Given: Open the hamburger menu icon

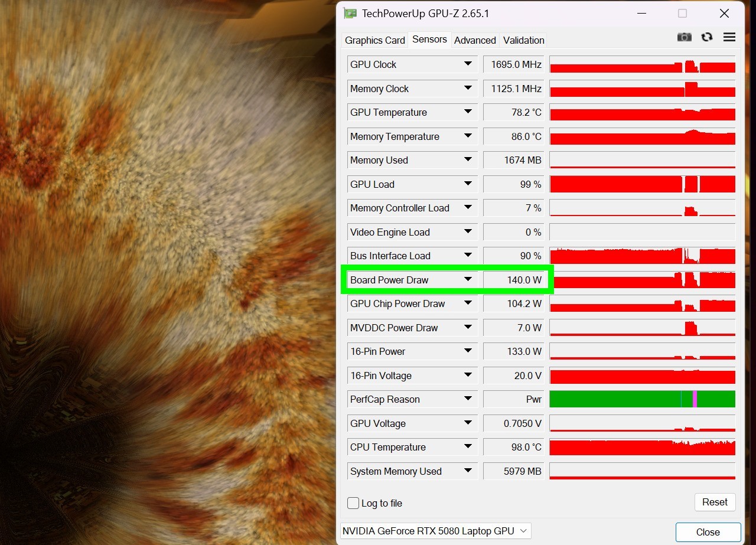Looking at the screenshot, I should [x=729, y=37].
